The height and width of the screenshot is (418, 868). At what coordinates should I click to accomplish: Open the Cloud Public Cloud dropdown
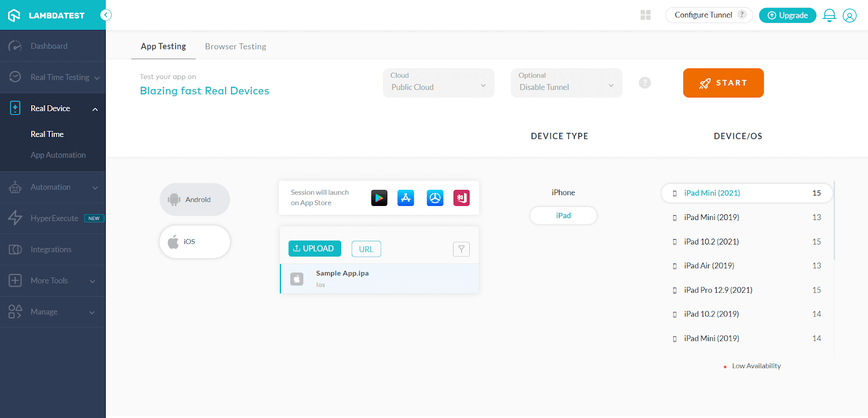coord(438,83)
